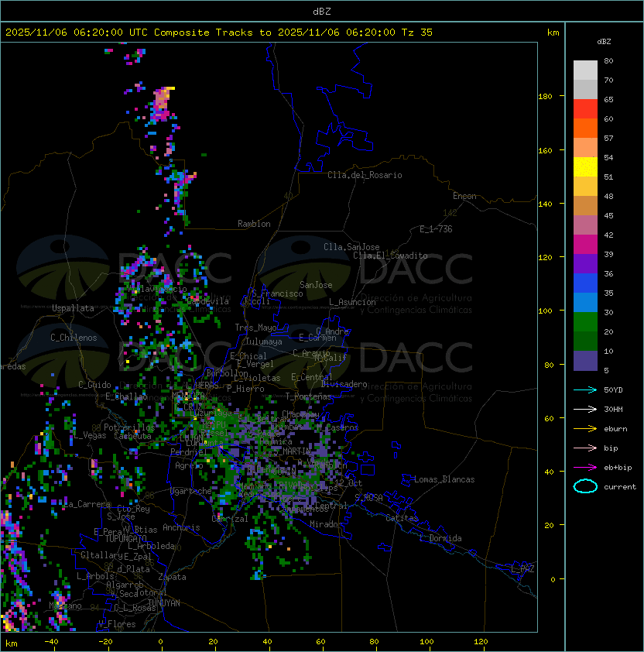Click the 'dBZ' title at top center
The height and width of the screenshot is (652, 644).
(322, 12)
